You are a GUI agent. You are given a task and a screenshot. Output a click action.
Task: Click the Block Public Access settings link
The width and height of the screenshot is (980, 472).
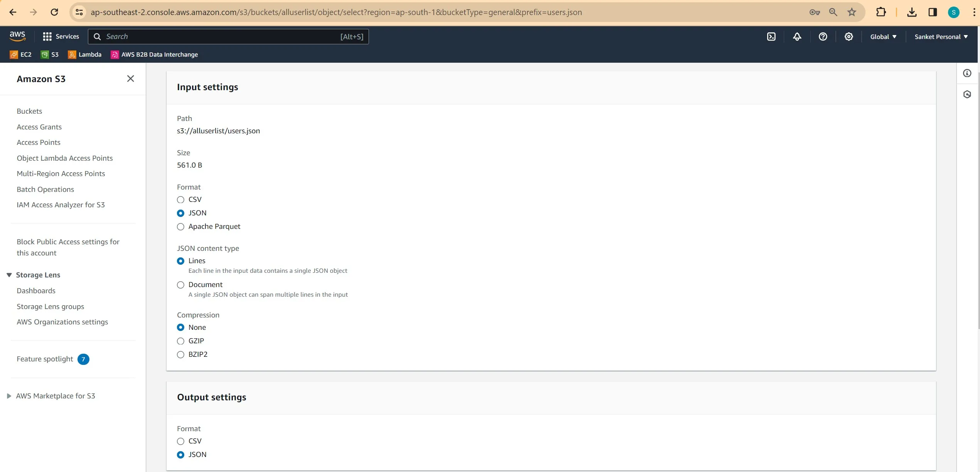68,247
